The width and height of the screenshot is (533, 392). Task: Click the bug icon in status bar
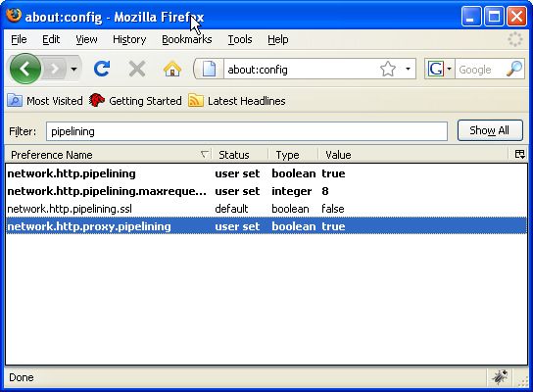[500, 376]
